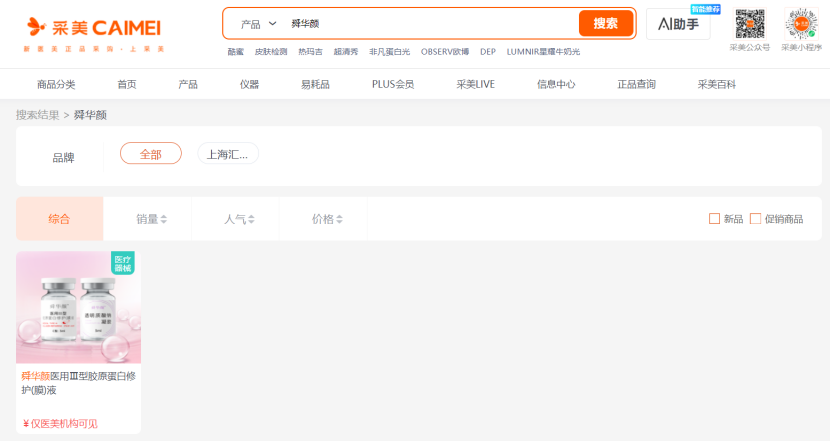Select the 综合 sort tab
The width and height of the screenshot is (830, 441).
[x=59, y=219]
